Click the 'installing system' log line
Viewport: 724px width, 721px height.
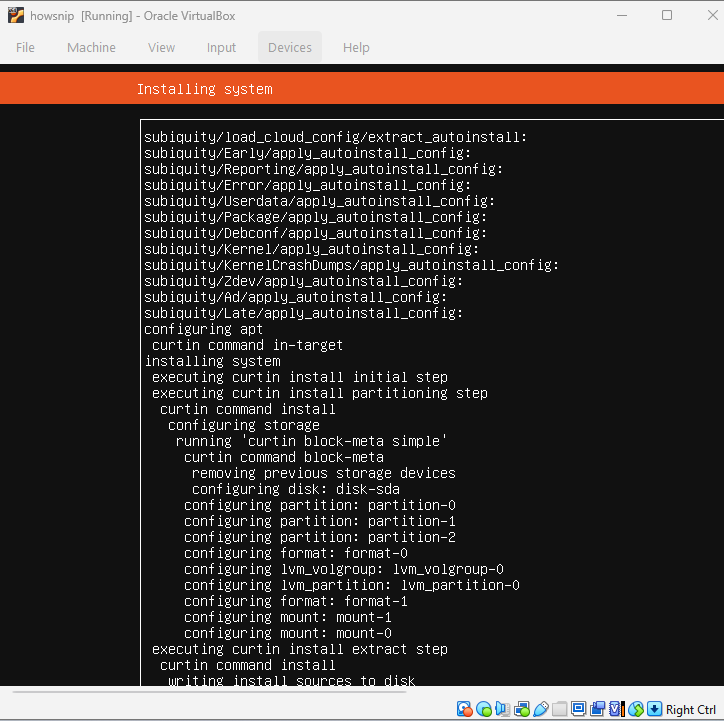(212, 361)
